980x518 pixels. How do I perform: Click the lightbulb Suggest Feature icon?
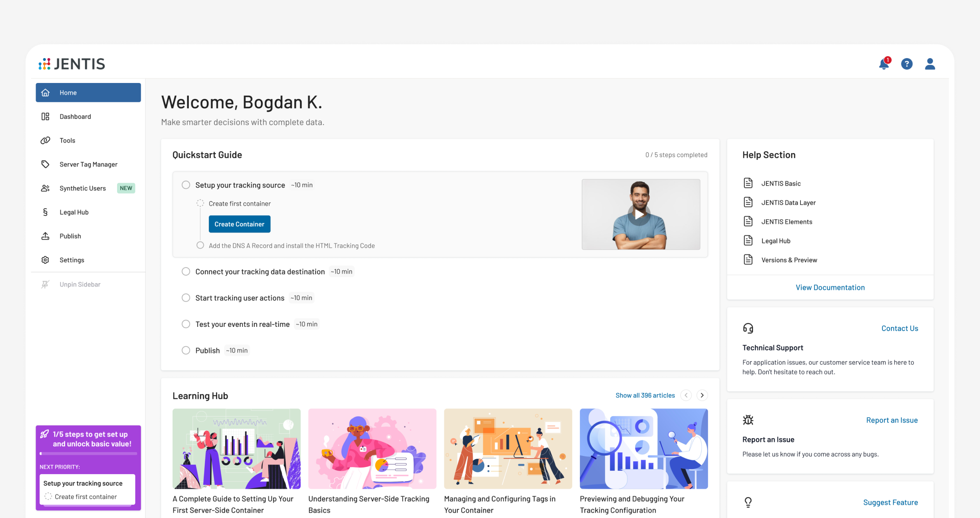click(x=748, y=502)
